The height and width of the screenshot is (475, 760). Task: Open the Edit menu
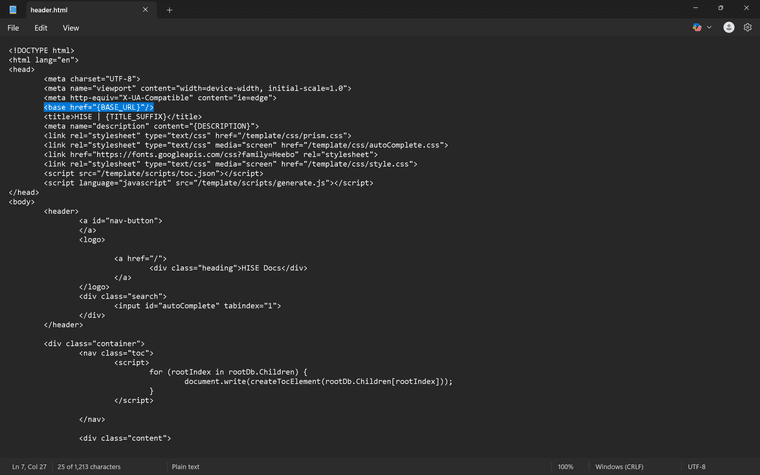[x=41, y=28]
